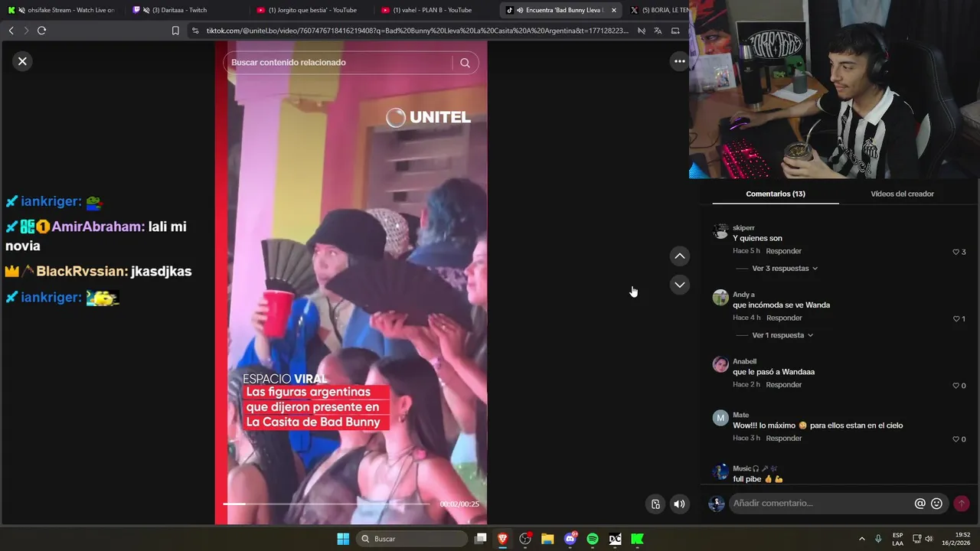The height and width of the screenshot is (551, 980).
Task: Switch to the Videos del creador tab
Action: [902, 194]
